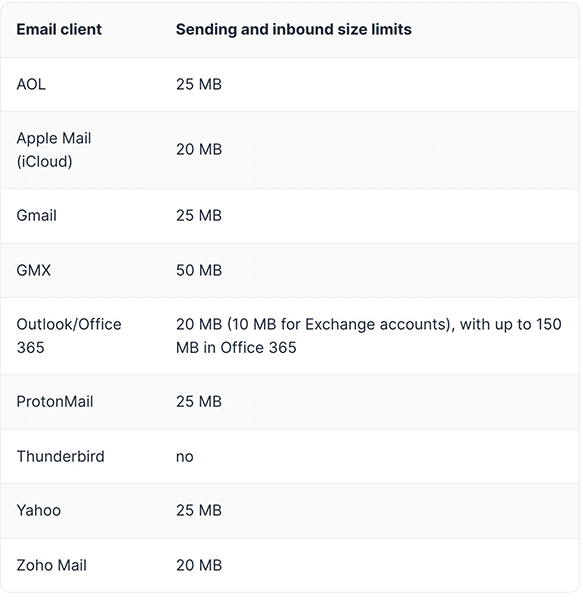Click the 25 MB value for AOL
The width and height of the screenshot is (583, 600).
pos(199,84)
